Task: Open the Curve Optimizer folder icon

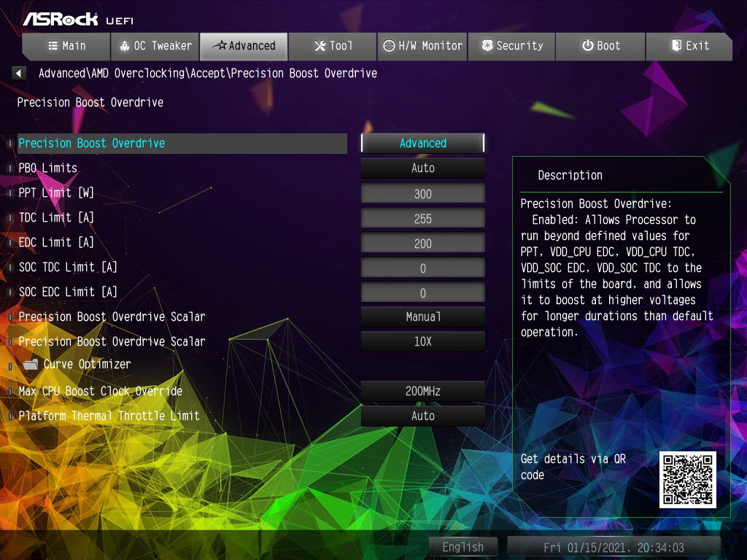Action: coord(31,365)
